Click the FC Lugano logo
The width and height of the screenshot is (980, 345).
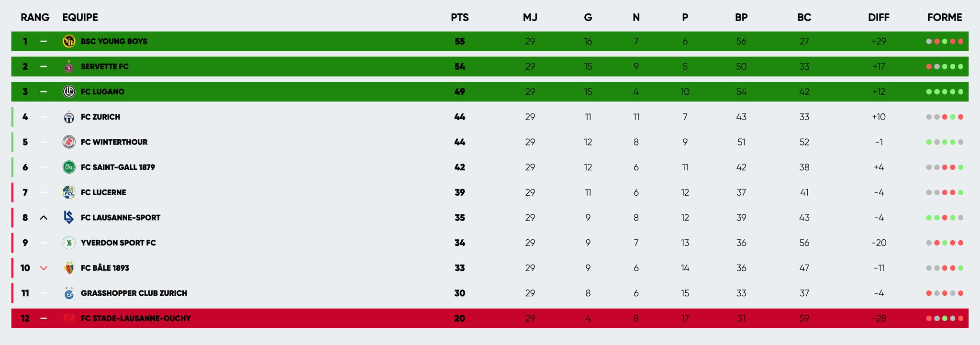(69, 92)
